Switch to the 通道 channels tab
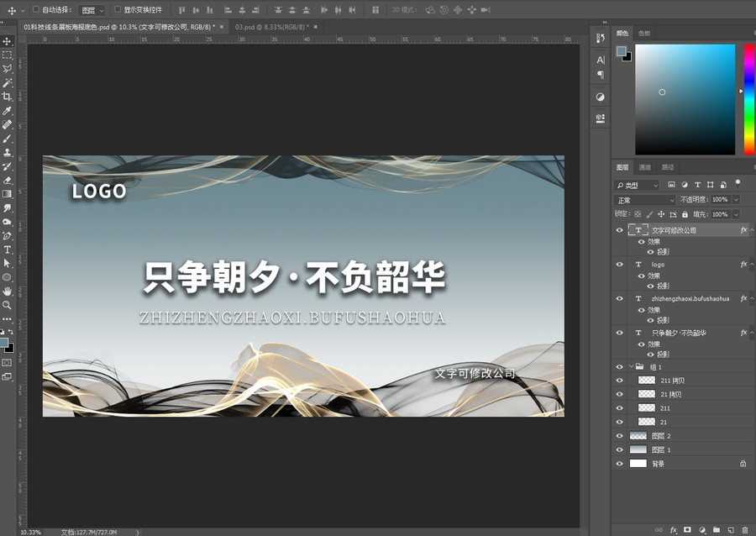756x536 pixels. pyautogui.click(x=644, y=167)
